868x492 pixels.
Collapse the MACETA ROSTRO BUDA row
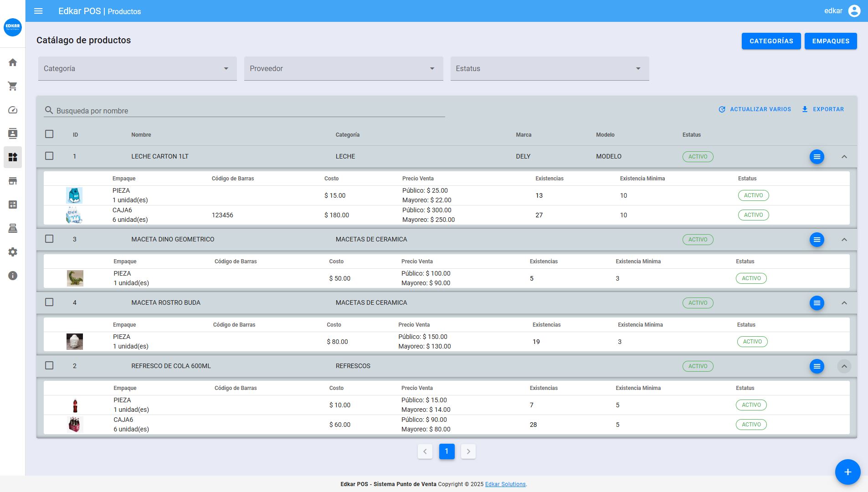(844, 303)
